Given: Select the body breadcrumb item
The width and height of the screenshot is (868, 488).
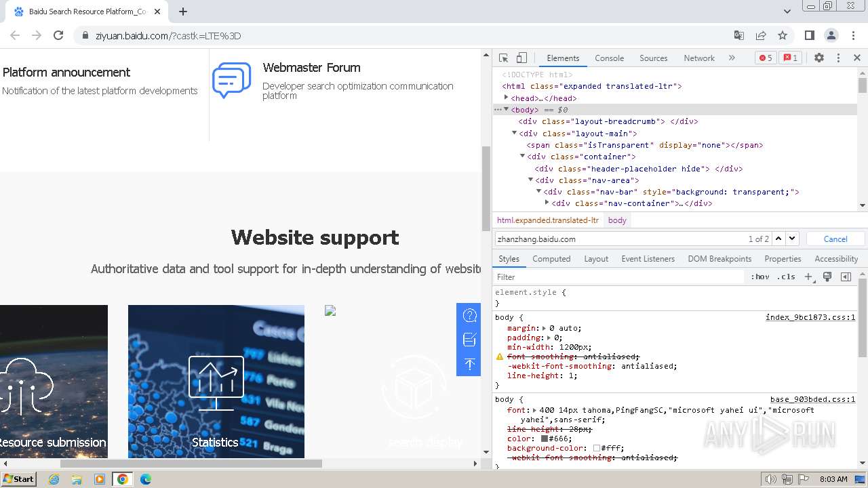Looking at the screenshot, I should (x=617, y=220).
